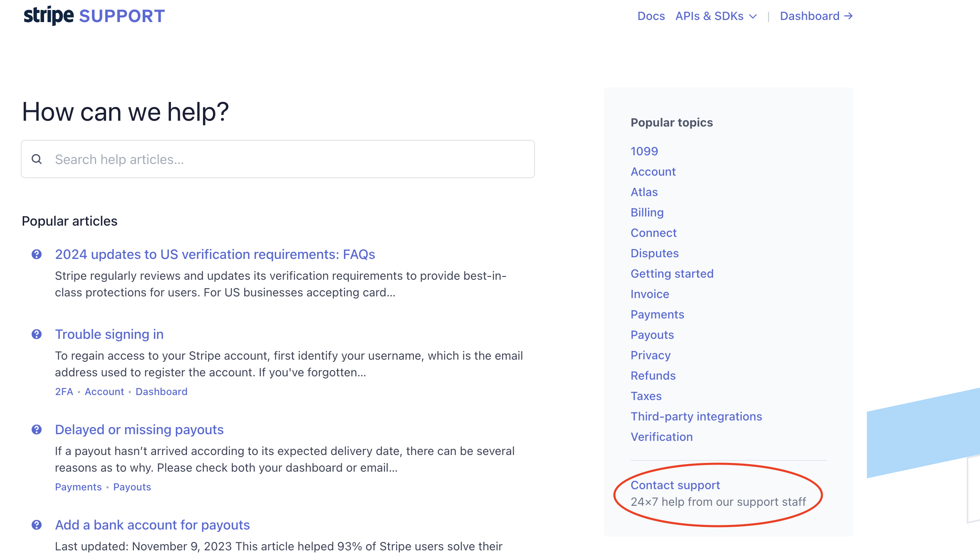
Task: Click the 2FA tag under Trouble signing in
Action: [64, 392]
